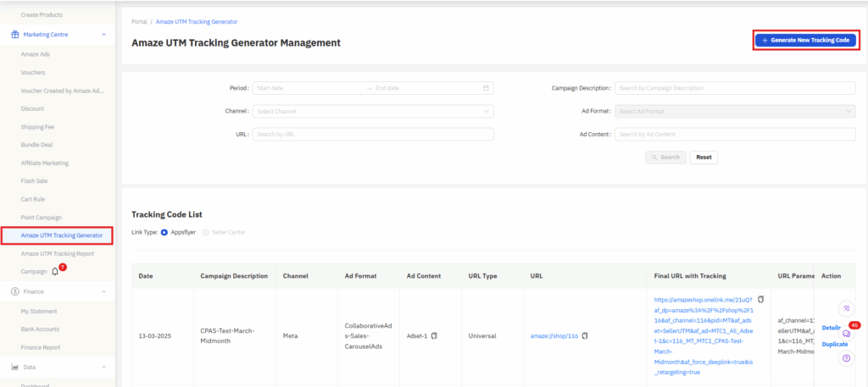
Task: Open Create Products in sidebar
Action: [42, 14]
